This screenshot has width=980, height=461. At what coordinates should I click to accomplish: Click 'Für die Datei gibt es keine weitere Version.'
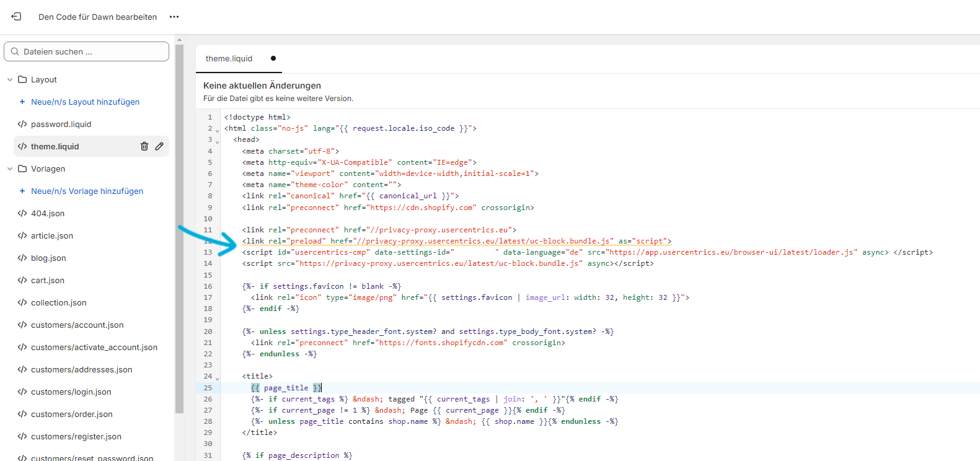click(278, 99)
